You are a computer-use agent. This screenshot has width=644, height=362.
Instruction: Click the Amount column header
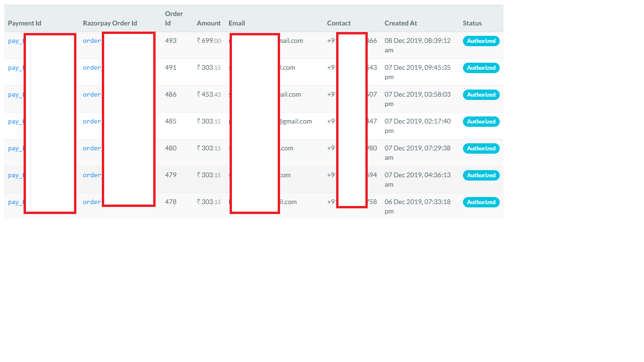(209, 23)
